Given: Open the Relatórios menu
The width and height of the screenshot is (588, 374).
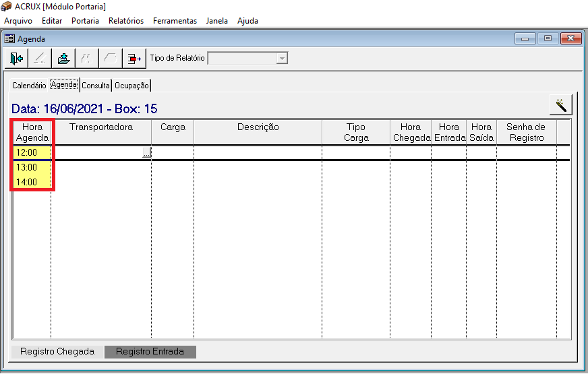Looking at the screenshot, I should (126, 21).
